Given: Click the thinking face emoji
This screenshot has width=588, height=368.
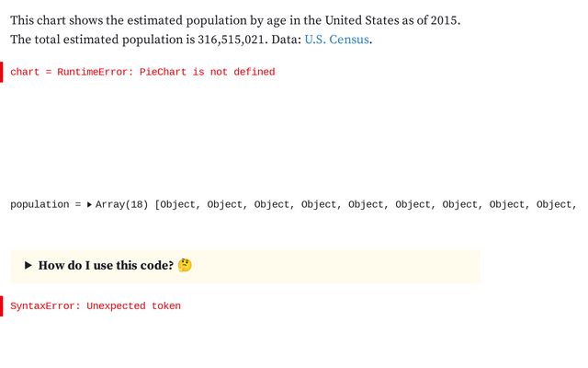Looking at the screenshot, I should 185,266.
